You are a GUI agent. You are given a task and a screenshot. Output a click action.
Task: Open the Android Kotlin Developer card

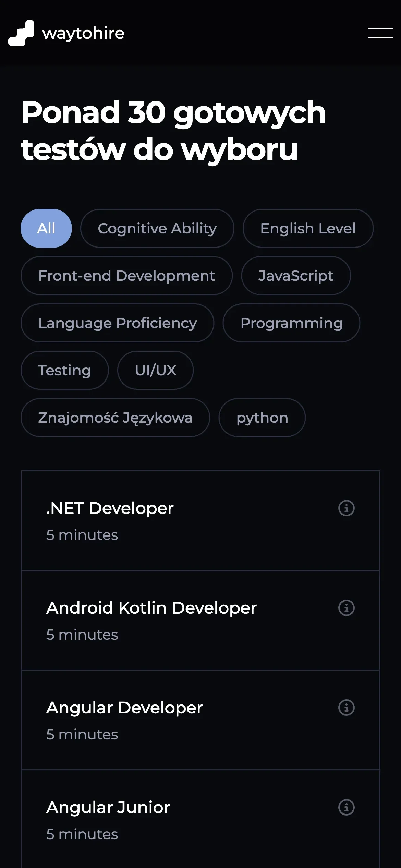(x=200, y=620)
